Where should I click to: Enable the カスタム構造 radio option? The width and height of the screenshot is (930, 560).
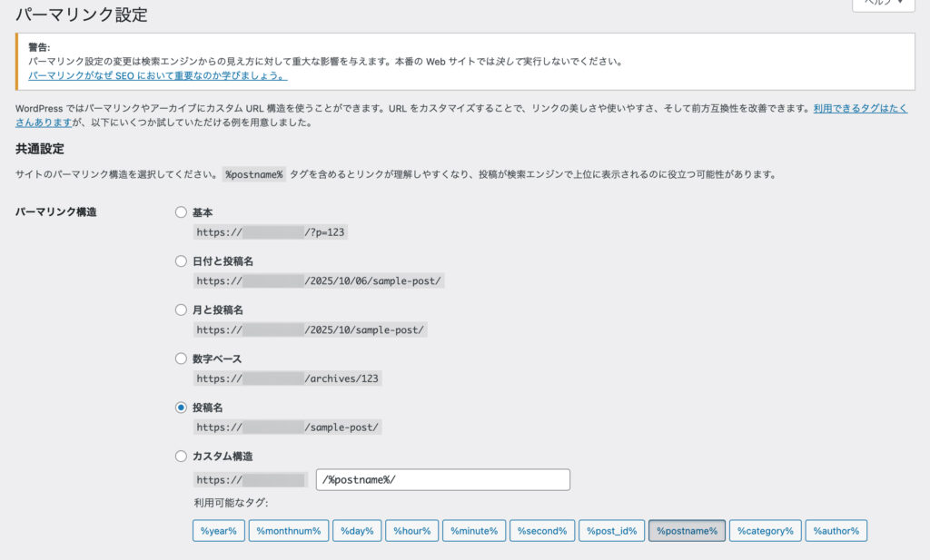pos(181,457)
